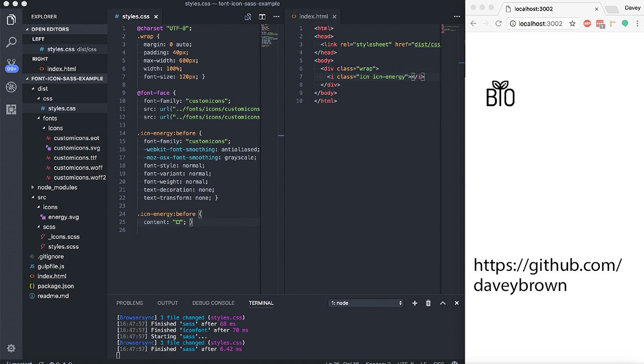Add a new terminal with plus icon
The height and width of the screenshot is (364, 644).
[415, 303]
